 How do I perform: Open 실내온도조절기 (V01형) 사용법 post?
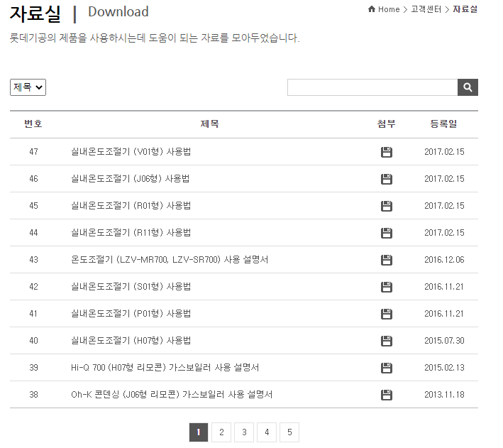pyautogui.click(x=131, y=152)
